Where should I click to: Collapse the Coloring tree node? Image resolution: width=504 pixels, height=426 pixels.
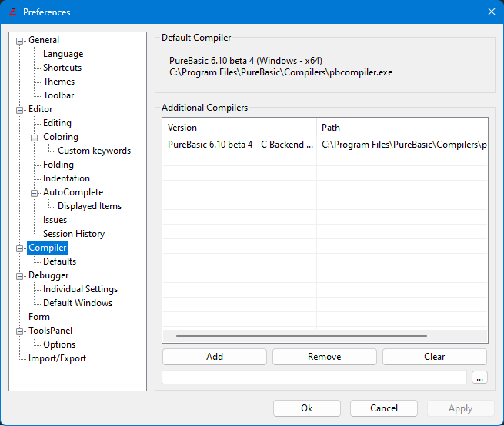point(35,137)
